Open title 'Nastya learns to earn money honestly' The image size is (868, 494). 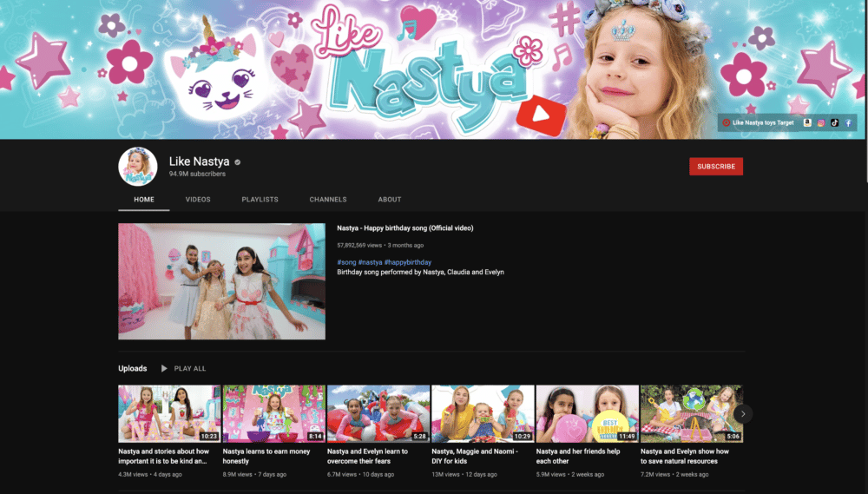266,457
